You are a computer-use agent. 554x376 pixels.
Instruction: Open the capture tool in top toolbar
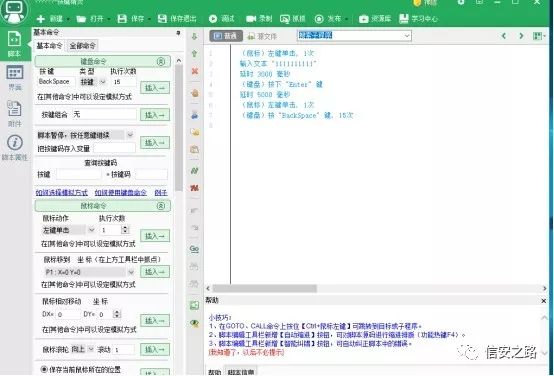(x=293, y=19)
